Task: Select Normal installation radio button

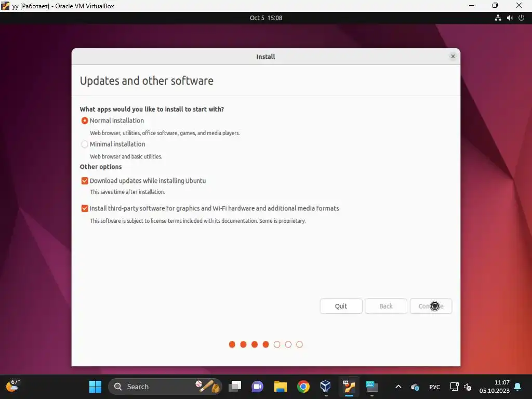Action: tap(85, 121)
